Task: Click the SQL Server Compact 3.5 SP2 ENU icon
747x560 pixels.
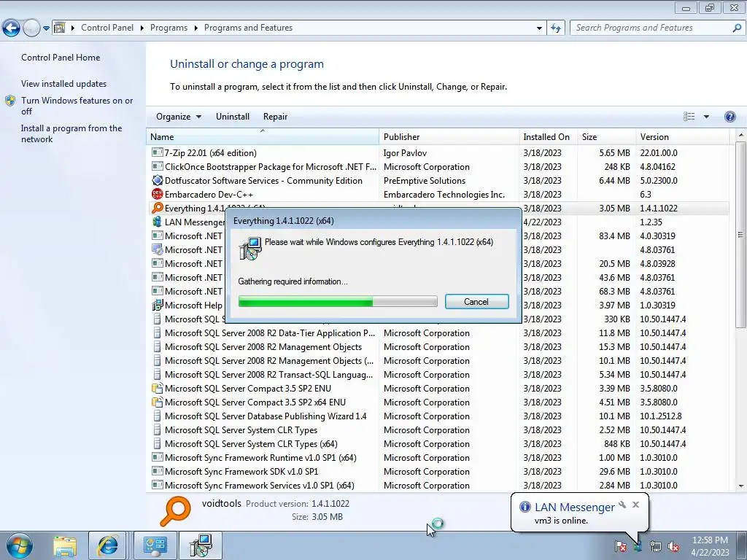Action: pyautogui.click(x=158, y=388)
